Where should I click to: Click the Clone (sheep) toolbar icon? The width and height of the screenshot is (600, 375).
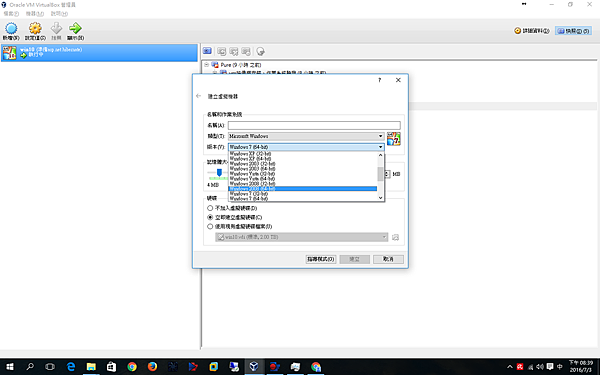point(261,51)
